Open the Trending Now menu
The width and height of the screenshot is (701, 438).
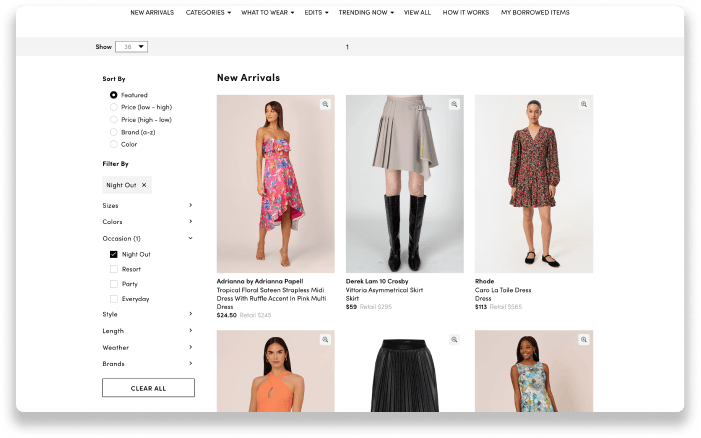click(366, 13)
